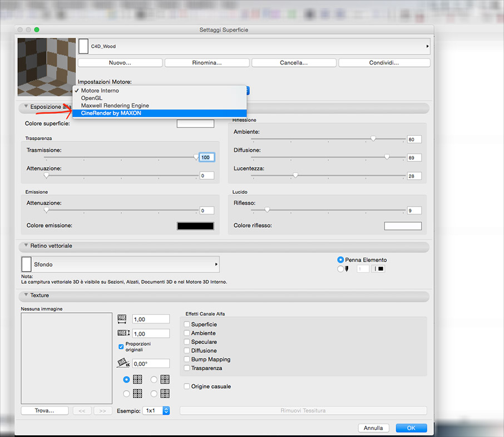Click the C4D_Wood surface swatch icon
This screenshot has height=437, width=504.
point(83,46)
